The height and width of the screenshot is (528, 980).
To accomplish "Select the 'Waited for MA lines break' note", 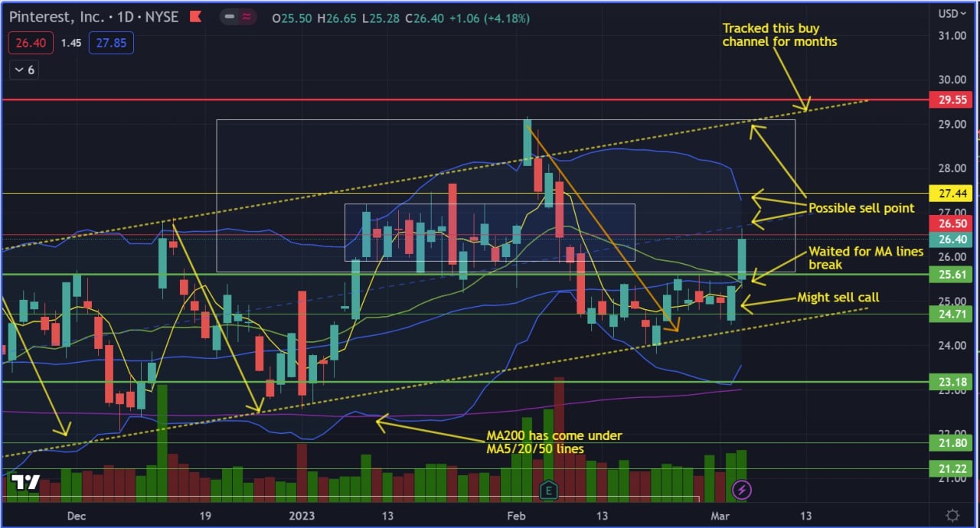I will point(866,258).
